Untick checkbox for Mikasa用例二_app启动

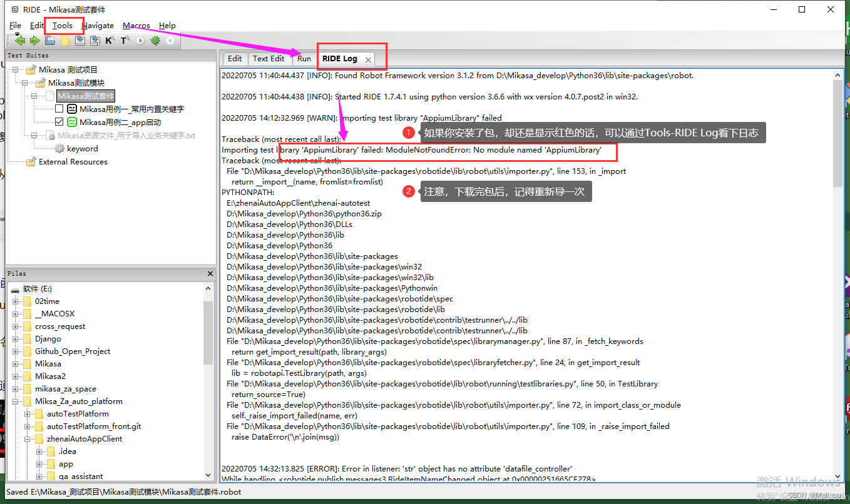(x=59, y=122)
